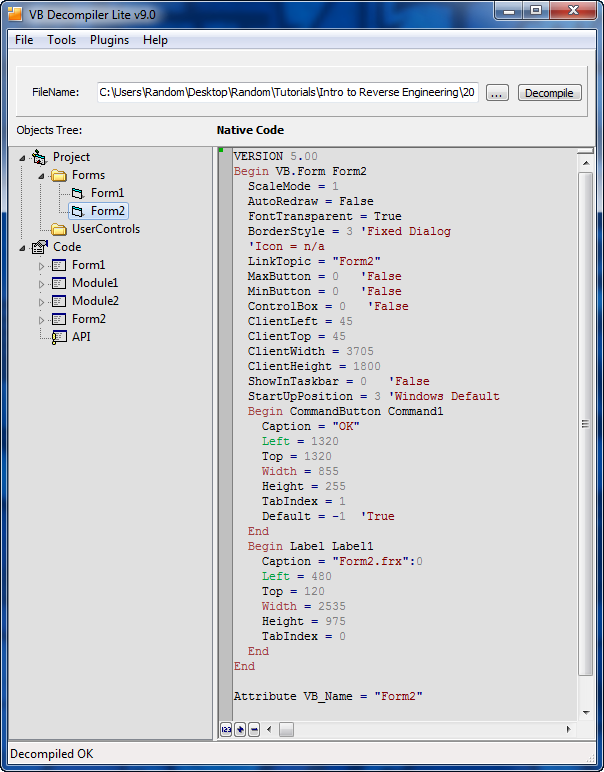This screenshot has width=604, height=772.
Task: Expand the Module2 code node
Action: pos(41,302)
